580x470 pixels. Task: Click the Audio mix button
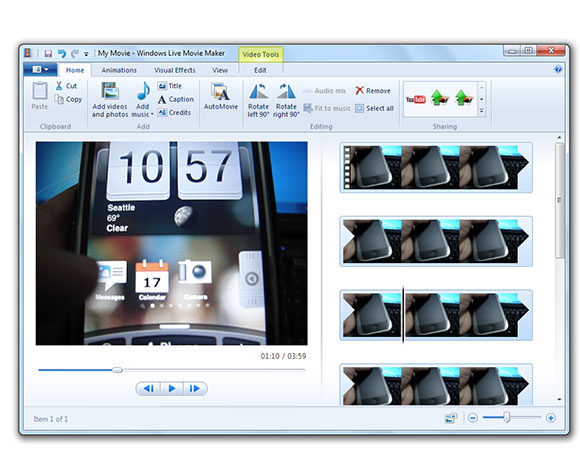(325, 91)
